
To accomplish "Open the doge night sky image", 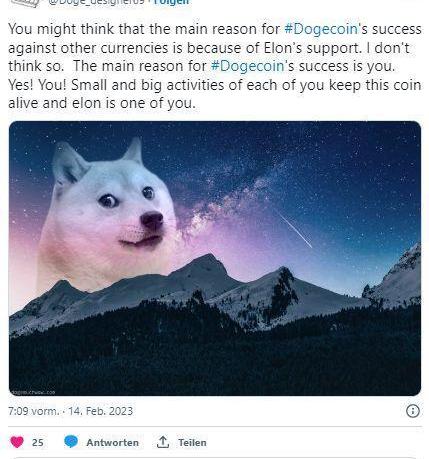I will (x=215, y=258).
